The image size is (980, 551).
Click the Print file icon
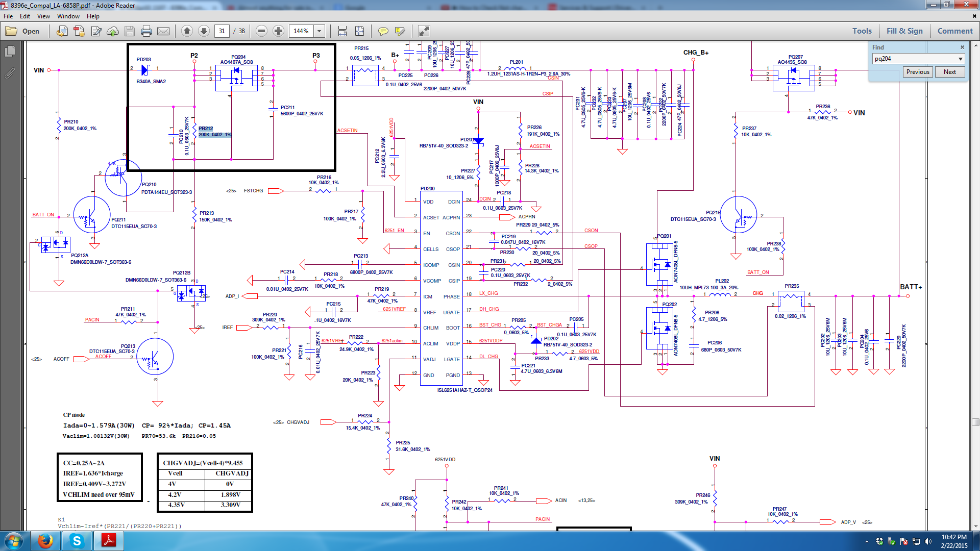click(146, 31)
